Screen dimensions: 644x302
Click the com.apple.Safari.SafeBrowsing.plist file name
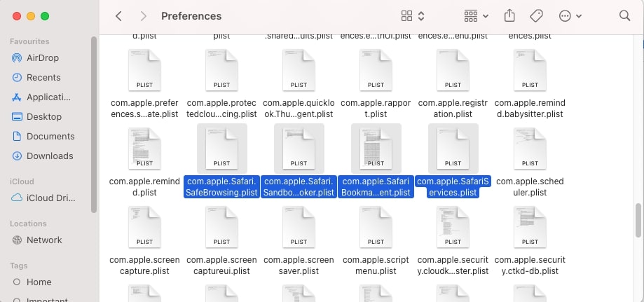tap(221, 187)
